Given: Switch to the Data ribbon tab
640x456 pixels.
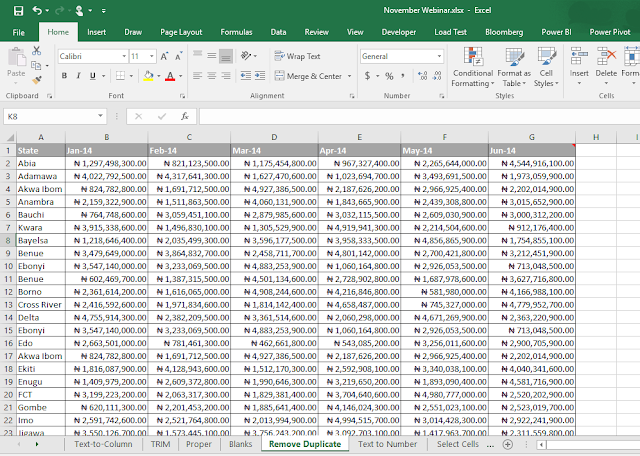Looking at the screenshot, I should 278,32.
